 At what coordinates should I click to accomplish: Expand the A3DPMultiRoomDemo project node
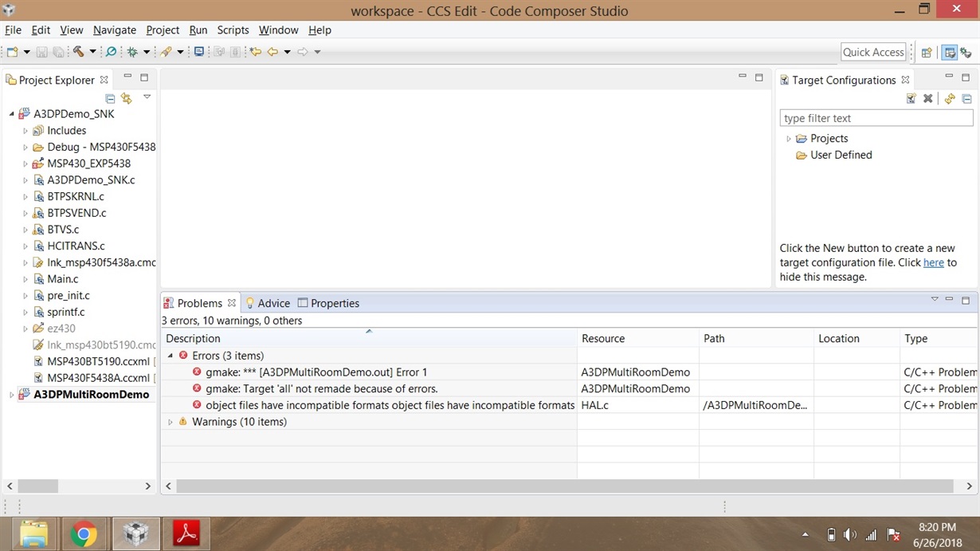tap(11, 395)
